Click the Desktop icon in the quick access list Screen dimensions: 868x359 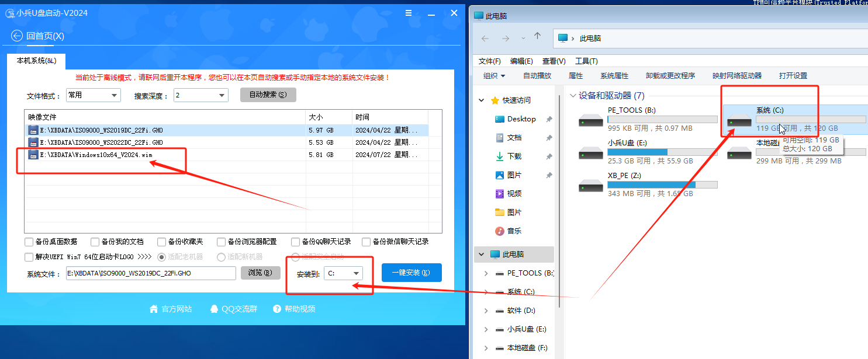500,119
